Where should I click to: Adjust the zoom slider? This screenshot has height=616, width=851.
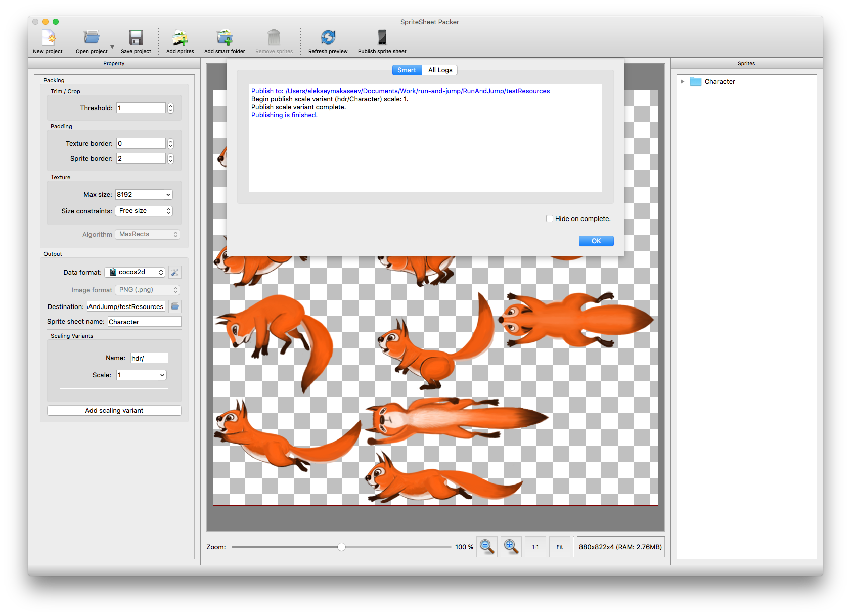pyautogui.click(x=341, y=547)
